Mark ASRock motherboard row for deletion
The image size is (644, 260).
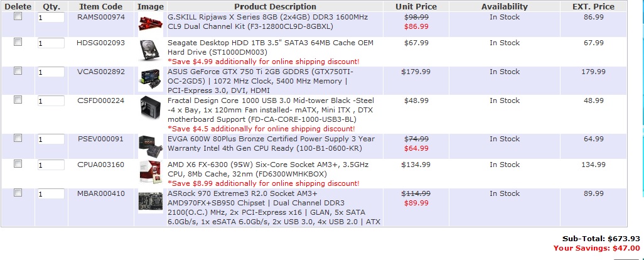(x=18, y=193)
